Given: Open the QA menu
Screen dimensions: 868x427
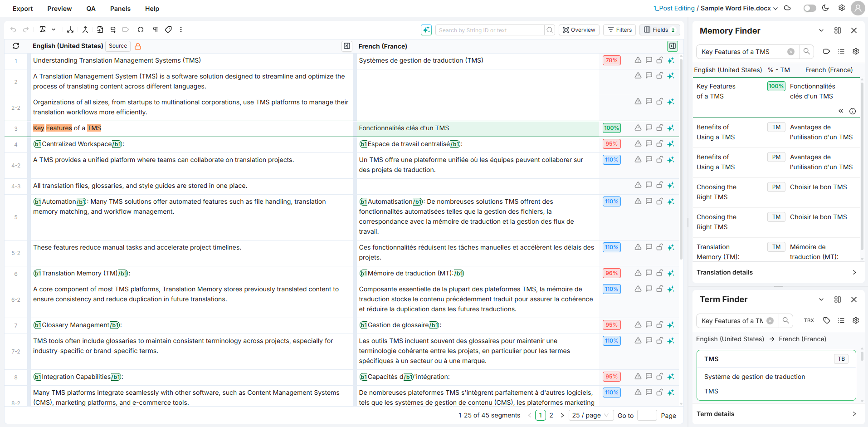Looking at the screenshot, I should point(91,9).
